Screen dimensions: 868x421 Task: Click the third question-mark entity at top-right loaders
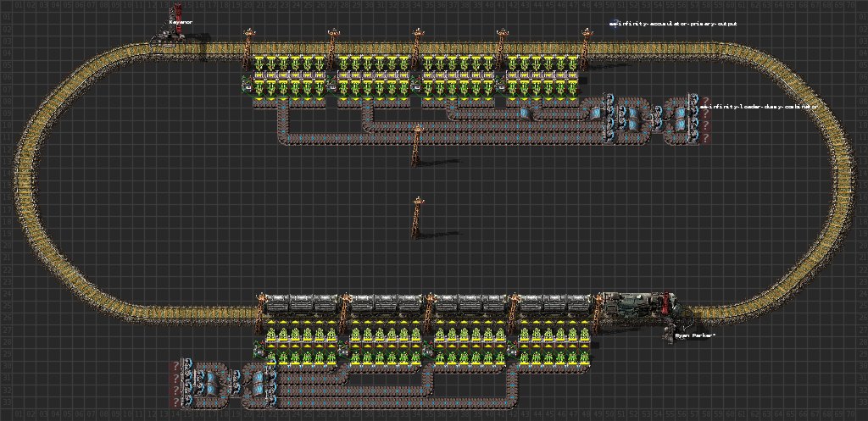point(706,125)
